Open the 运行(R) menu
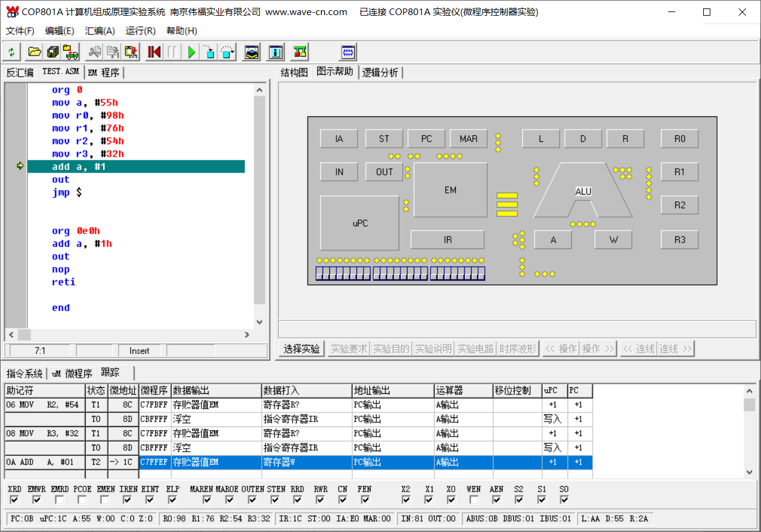761x532 pixels. coord(140,31)
